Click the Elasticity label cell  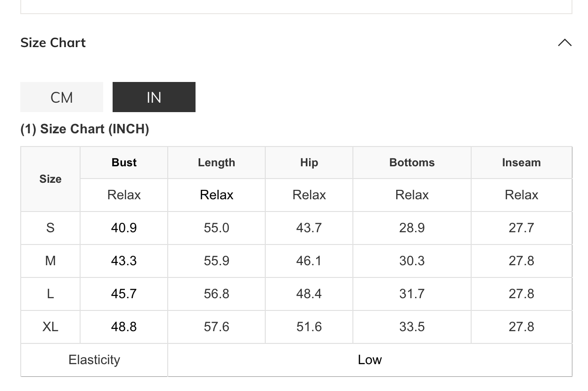click(x=94, y=360)
